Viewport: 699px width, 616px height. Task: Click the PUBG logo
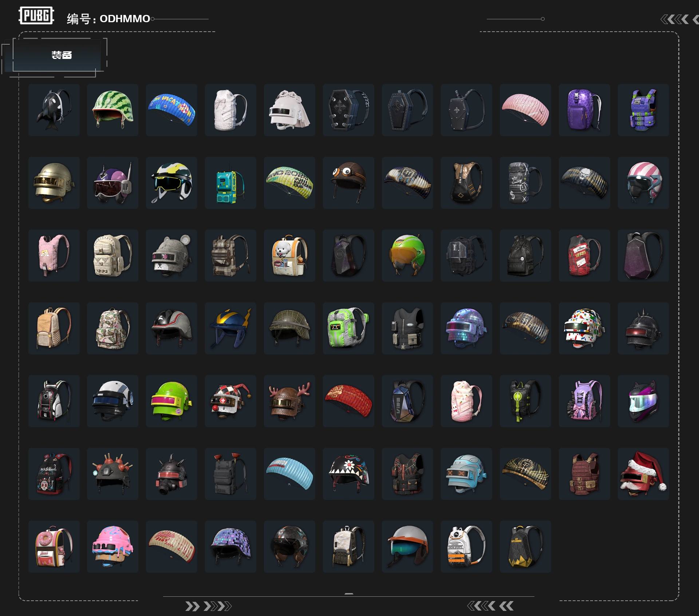tap(36, 16)
